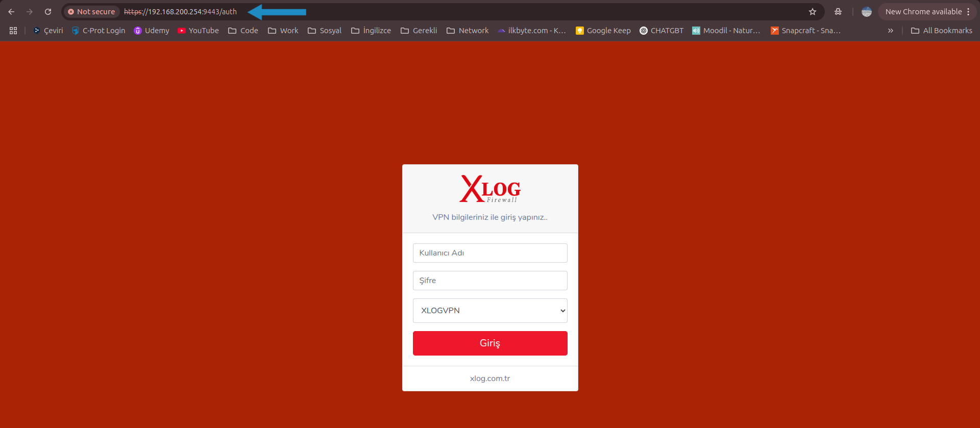The height and width of the screenshot is (428, 980).
Task: Expand the İngilizce bookmark folder
Action: tap(371, 31)
